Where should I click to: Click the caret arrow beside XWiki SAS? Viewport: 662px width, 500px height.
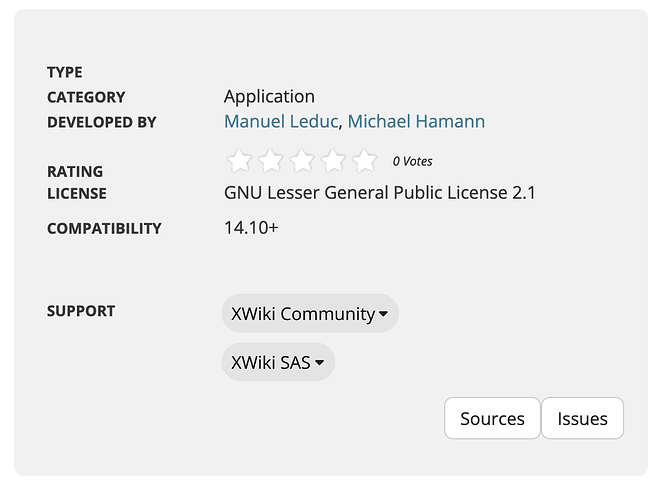pyautogui.click(x=319, y=363)
